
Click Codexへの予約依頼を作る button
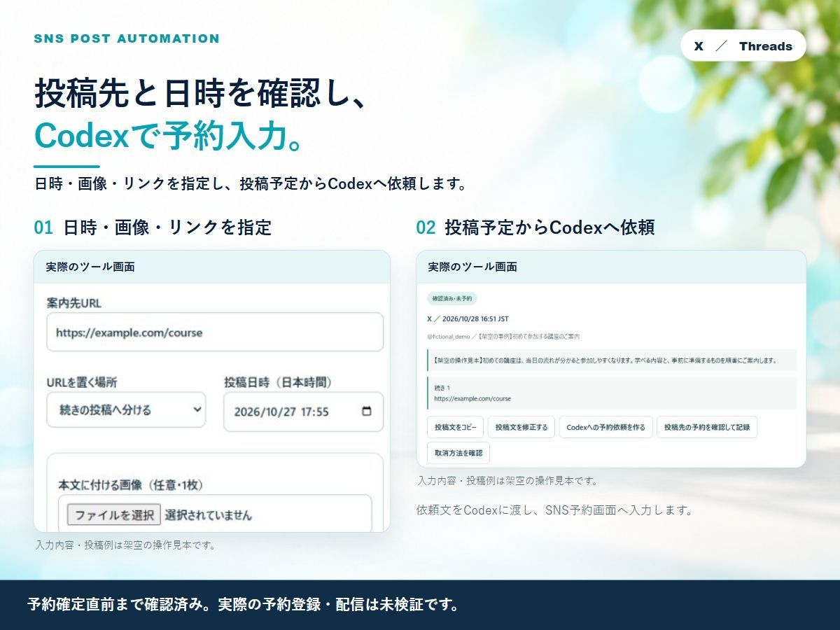(606, 427)
